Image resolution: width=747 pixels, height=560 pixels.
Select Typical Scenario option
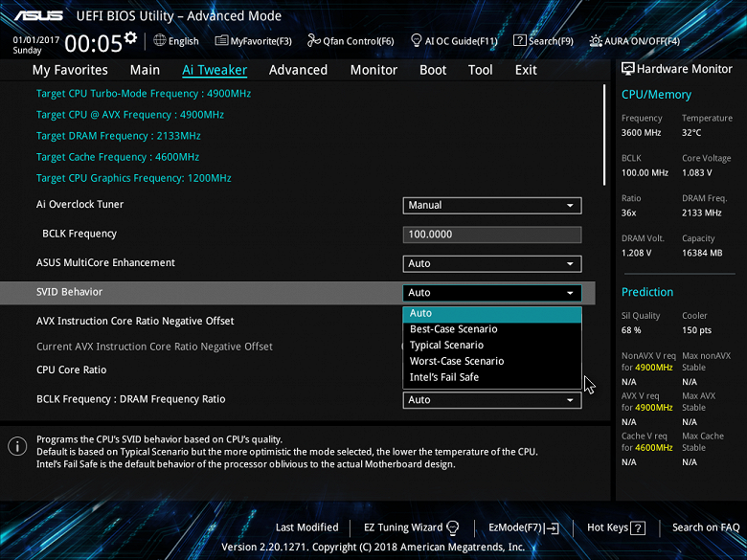pos(492,346)
